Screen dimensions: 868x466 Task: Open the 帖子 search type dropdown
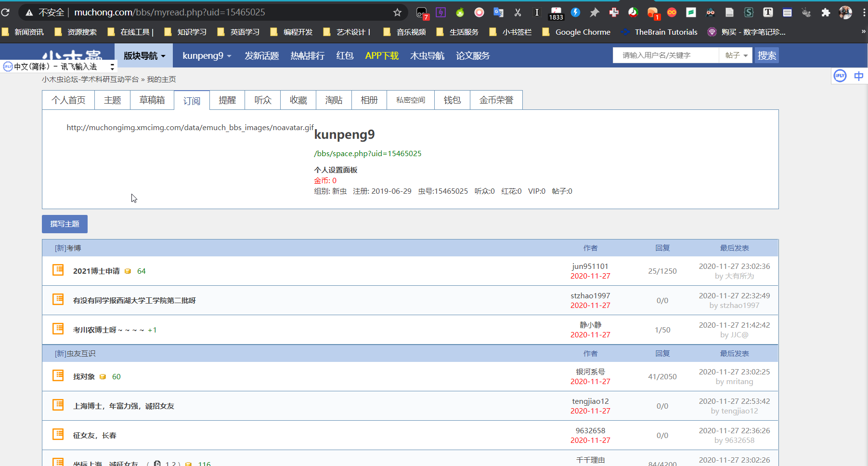(x=736, y=55)
